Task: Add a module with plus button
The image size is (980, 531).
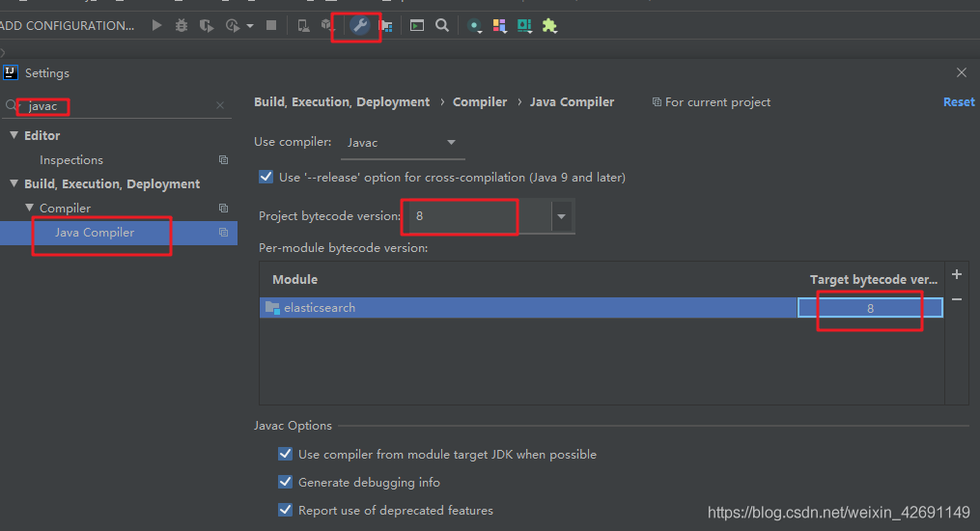Action: point(956,274)
